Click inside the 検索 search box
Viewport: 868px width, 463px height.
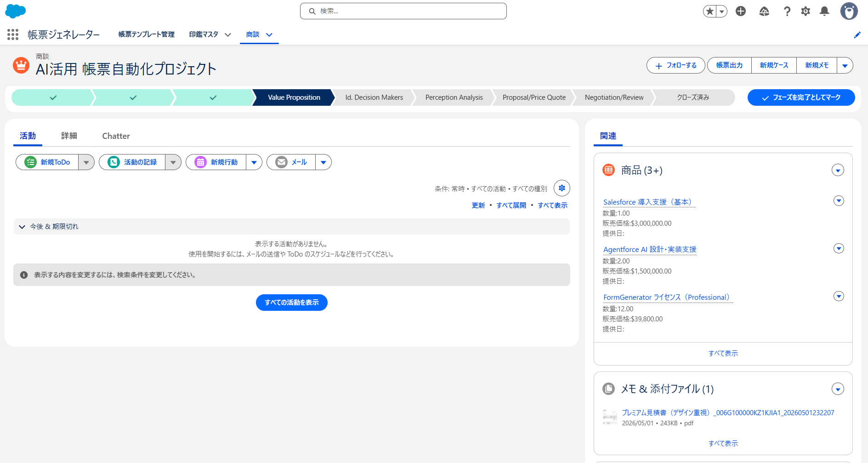click(403, 11)
